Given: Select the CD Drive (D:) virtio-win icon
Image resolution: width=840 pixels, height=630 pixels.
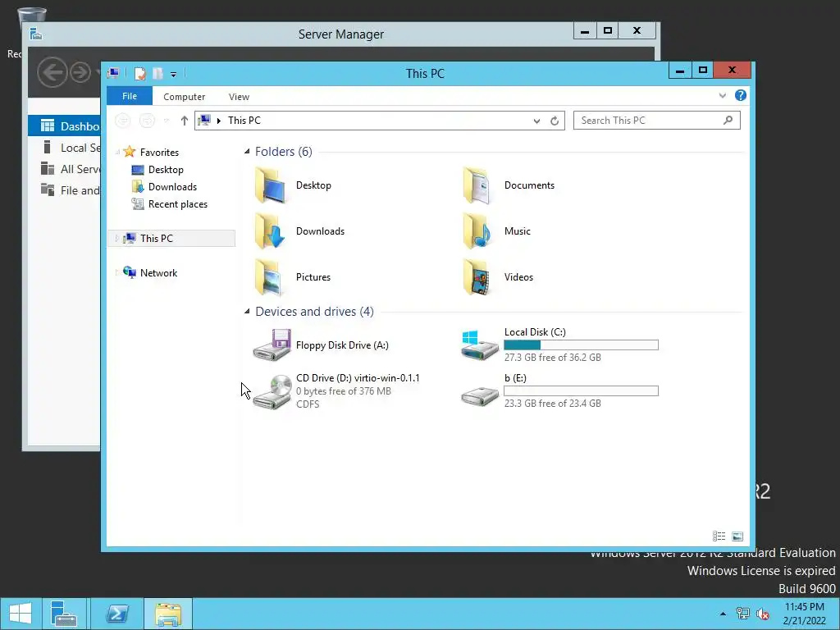Looking at the screenshot, I should tap(272, 391).
